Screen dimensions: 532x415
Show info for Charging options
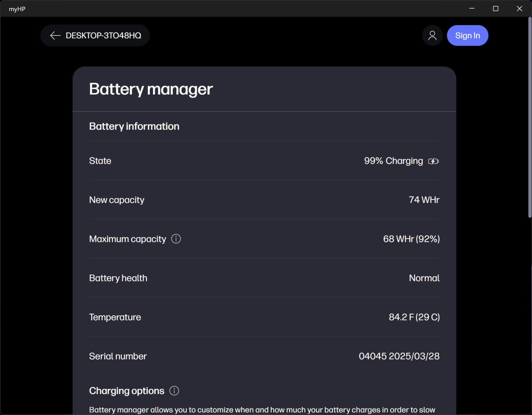pyautogui.click(x=174, y=391)
